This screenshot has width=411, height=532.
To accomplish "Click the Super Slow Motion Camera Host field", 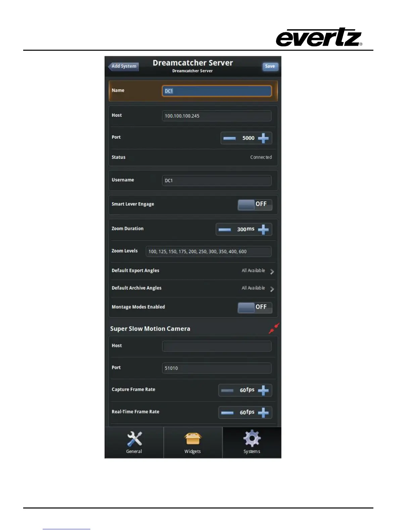I will click(217, 346).
